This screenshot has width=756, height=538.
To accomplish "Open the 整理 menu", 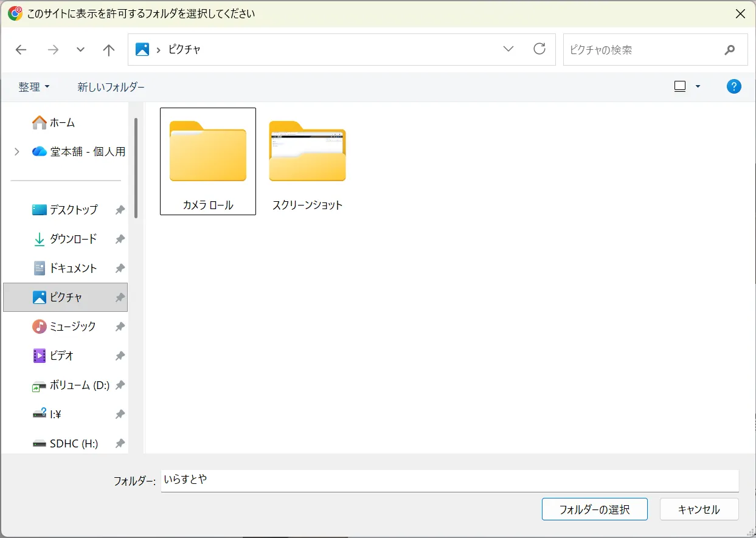I will (34, 87).
